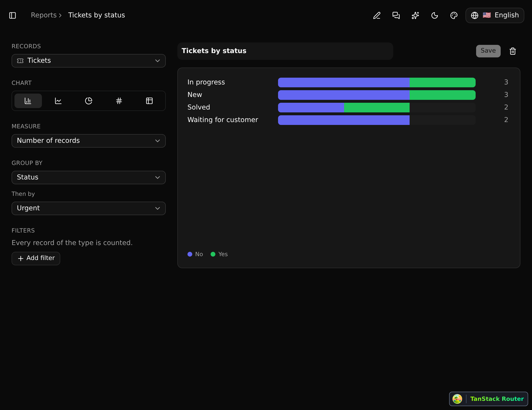Open the color palette theme icon

point(454,15)
